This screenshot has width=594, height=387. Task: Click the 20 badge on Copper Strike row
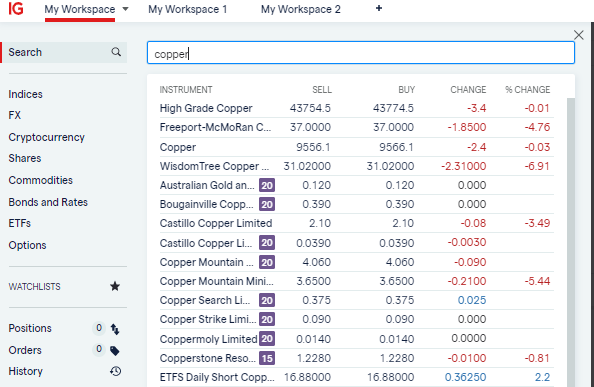point(267,319)
